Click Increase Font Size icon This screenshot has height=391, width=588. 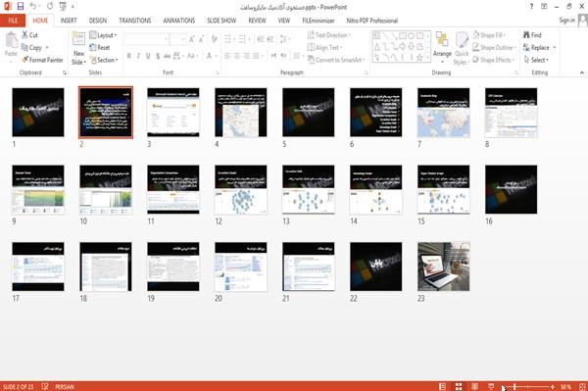tap(192, 39)
